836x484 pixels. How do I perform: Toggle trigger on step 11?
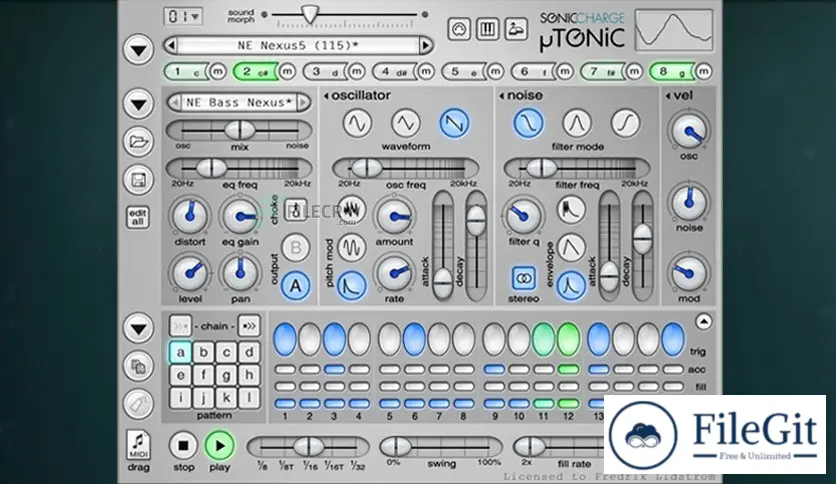(x=544, y=339)
